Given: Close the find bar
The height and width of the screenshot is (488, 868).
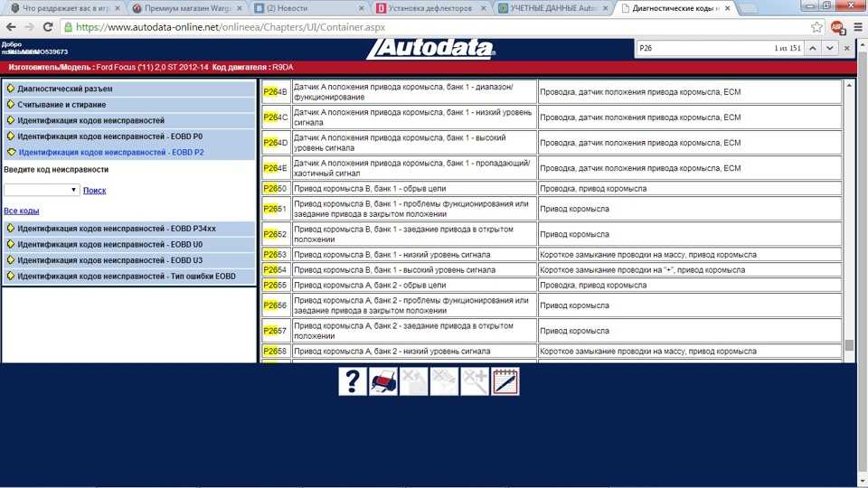Looking at the screenshot, I should pos(846,48).
